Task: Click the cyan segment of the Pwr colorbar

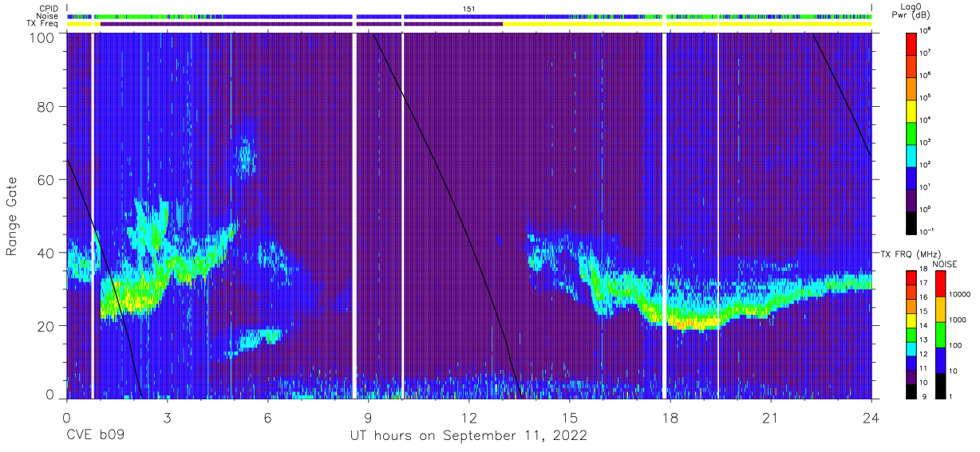Action: tap(911, 155)
